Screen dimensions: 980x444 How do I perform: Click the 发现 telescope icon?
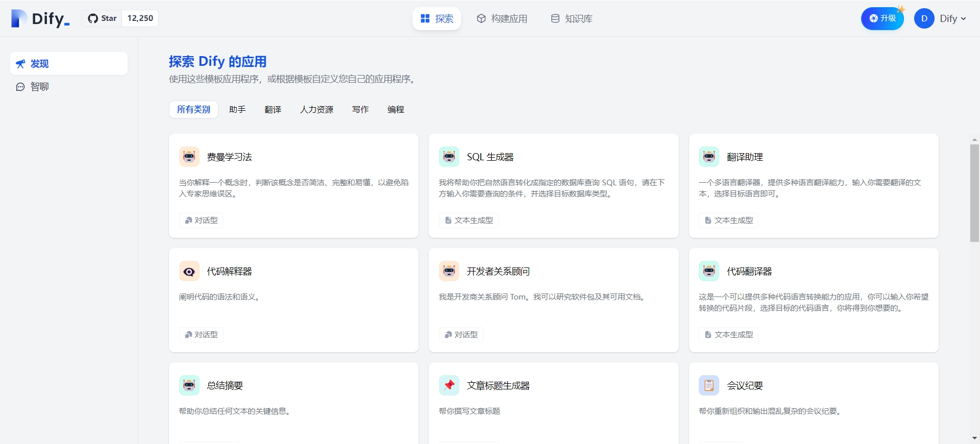pyautogui.click(x=20, y=64)
